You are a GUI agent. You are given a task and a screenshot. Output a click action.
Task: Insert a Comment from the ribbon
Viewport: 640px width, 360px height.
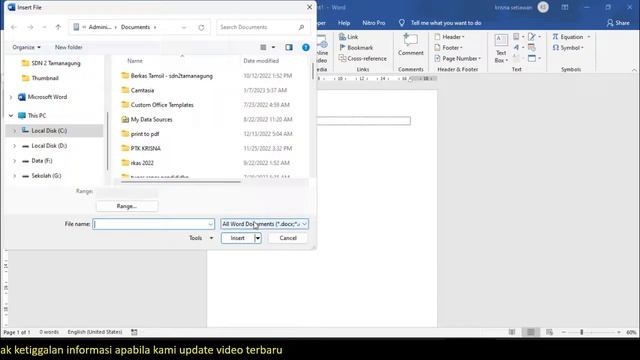coord(411,44)
